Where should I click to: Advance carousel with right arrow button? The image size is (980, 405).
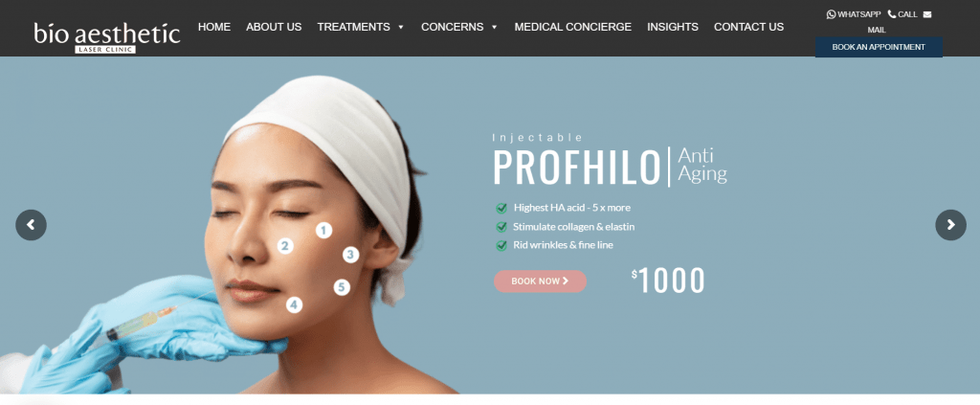tap(950, 225)
